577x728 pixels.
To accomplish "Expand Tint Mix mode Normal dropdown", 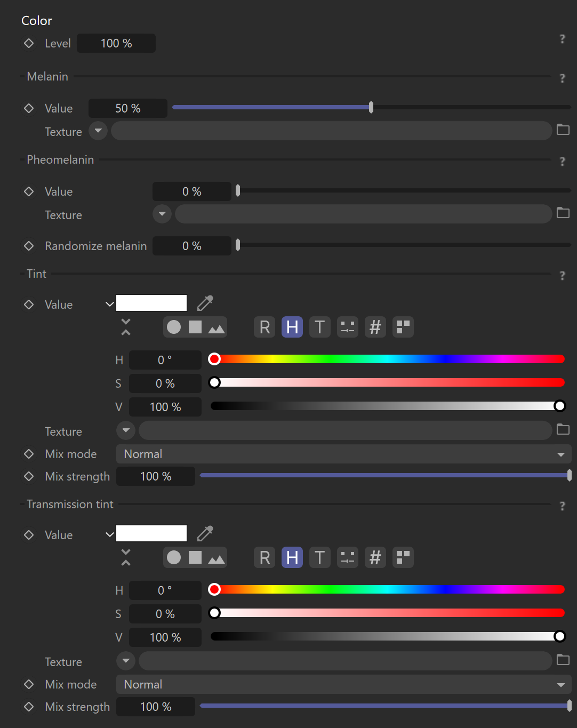I will pos(343,454).
